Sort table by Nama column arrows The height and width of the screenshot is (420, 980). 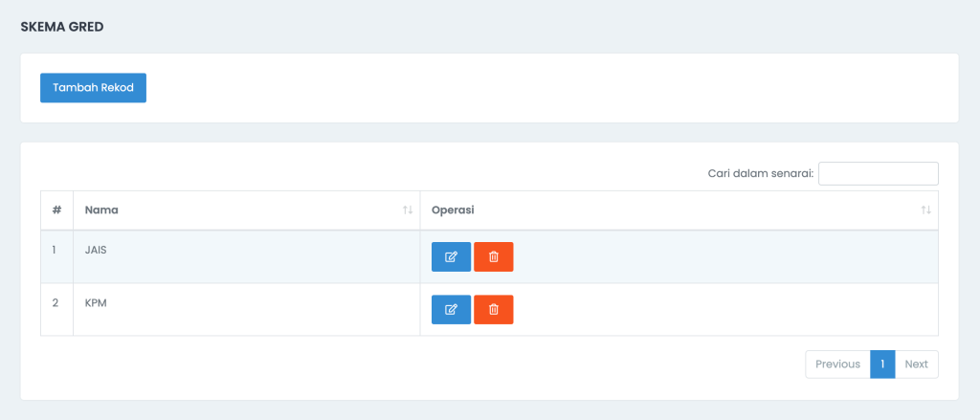(408, 210)
